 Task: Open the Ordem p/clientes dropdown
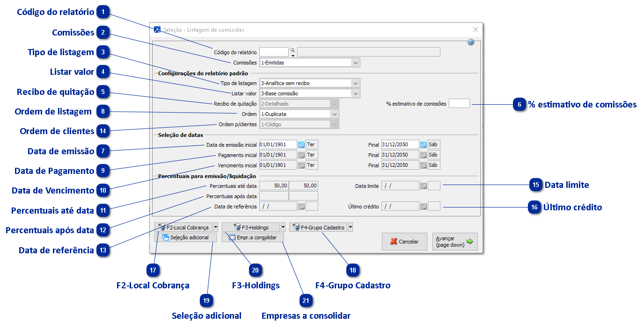(335, 124)
